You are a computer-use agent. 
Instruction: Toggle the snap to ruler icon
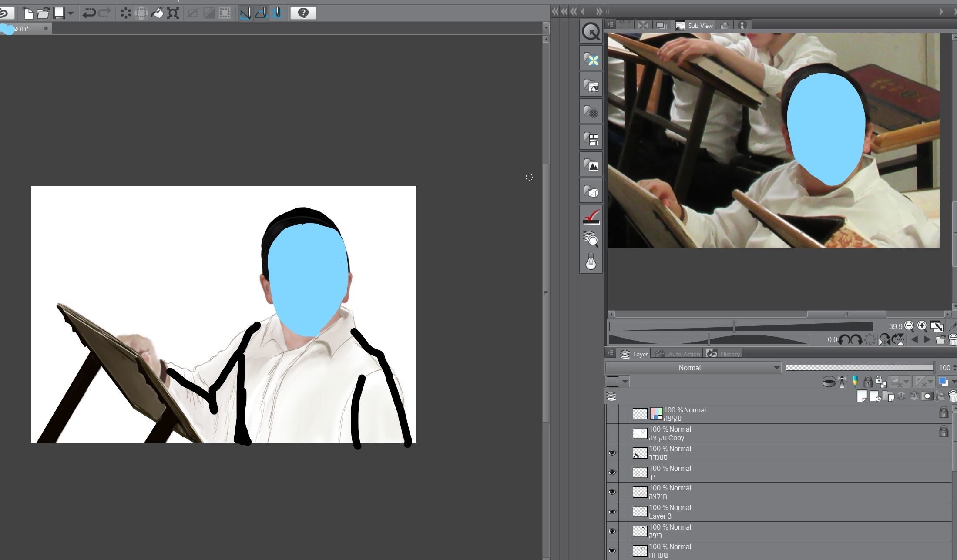(x=245, y=13)
